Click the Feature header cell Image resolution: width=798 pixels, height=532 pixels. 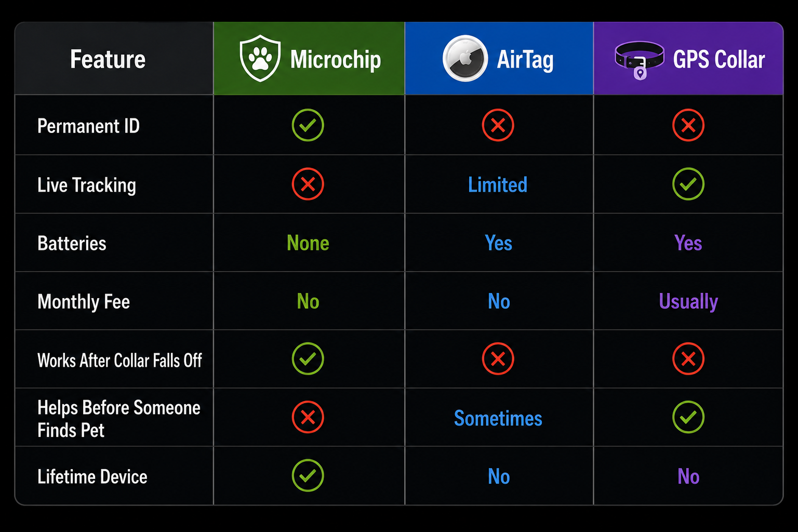pyautogui.click(x=114, y=59)
